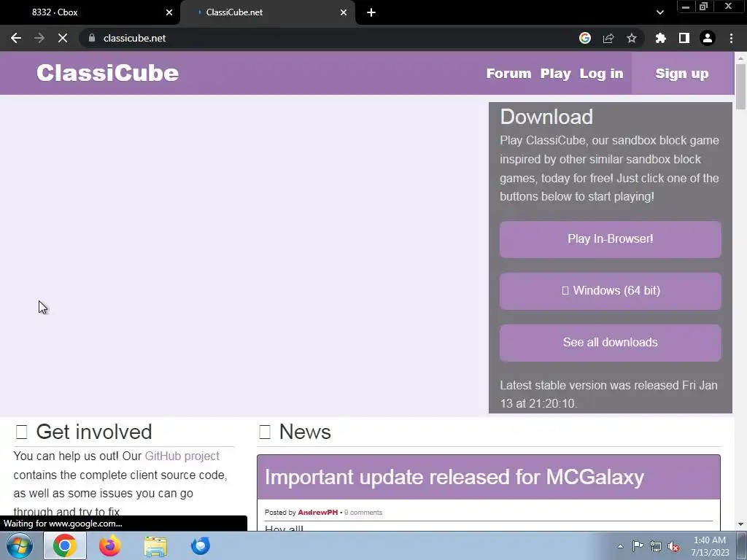Screen dimensions: 747x560
Task: Stop page loading with the X button
Action: coord(63,38)
